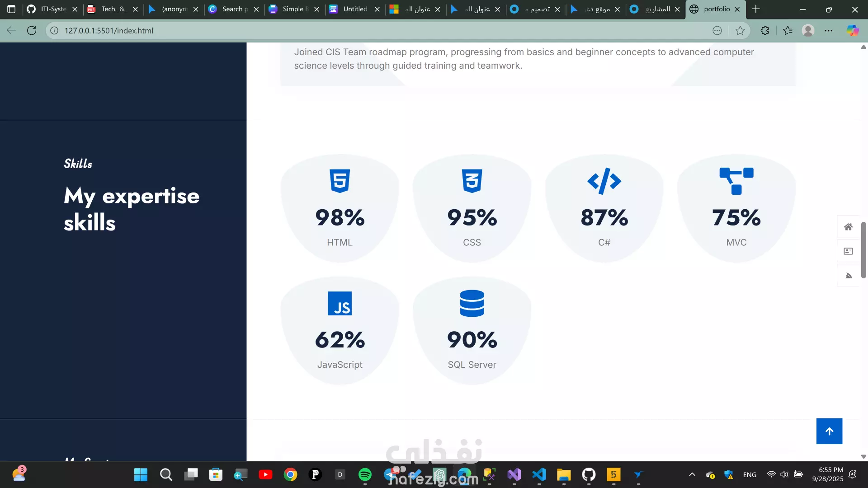
Task: Switch to the تصميم tab
Action: click(x=535, y=9)
